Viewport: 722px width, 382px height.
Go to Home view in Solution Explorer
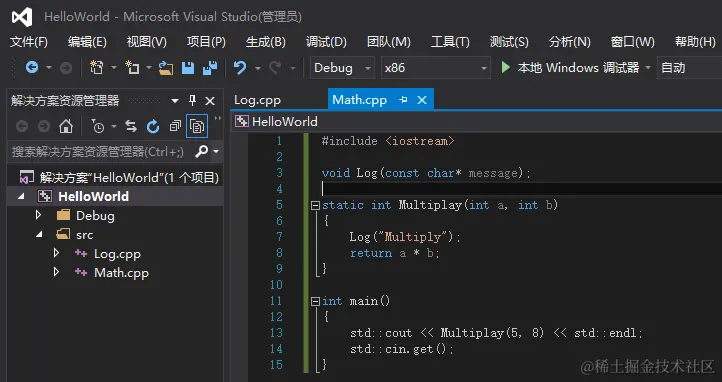click(x=66, y=126)
